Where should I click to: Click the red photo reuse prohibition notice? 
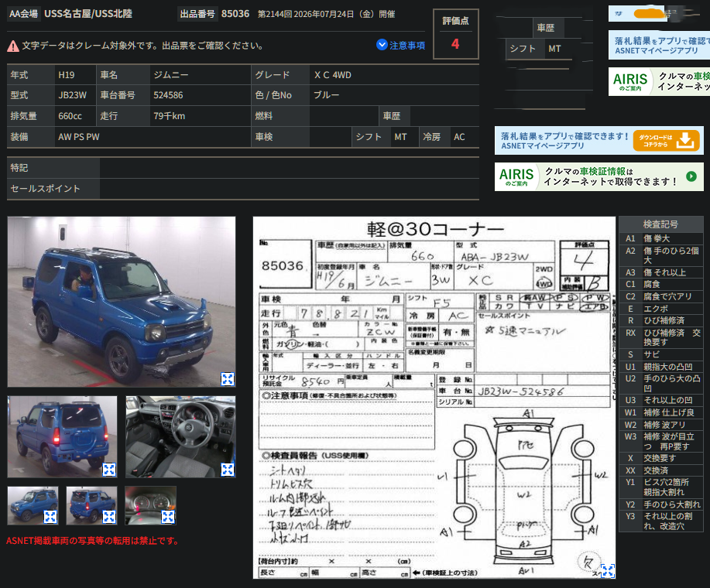coord(93,541)
